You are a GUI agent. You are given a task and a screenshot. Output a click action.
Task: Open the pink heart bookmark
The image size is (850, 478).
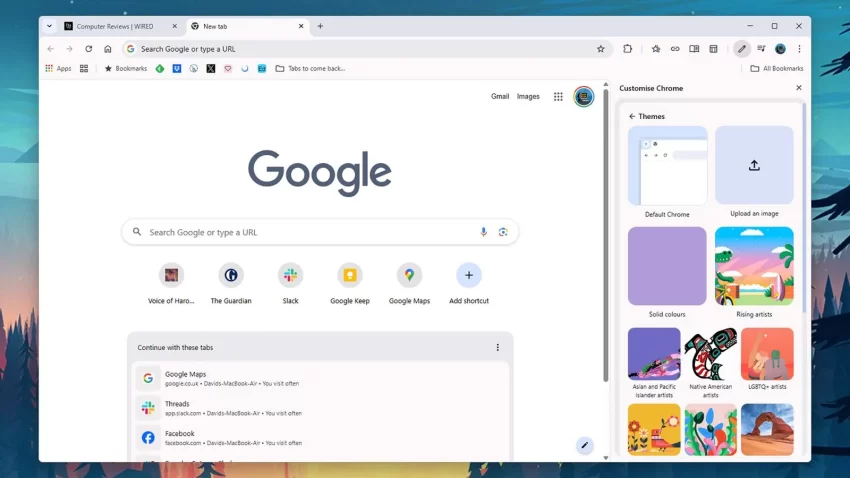[228, 68]
